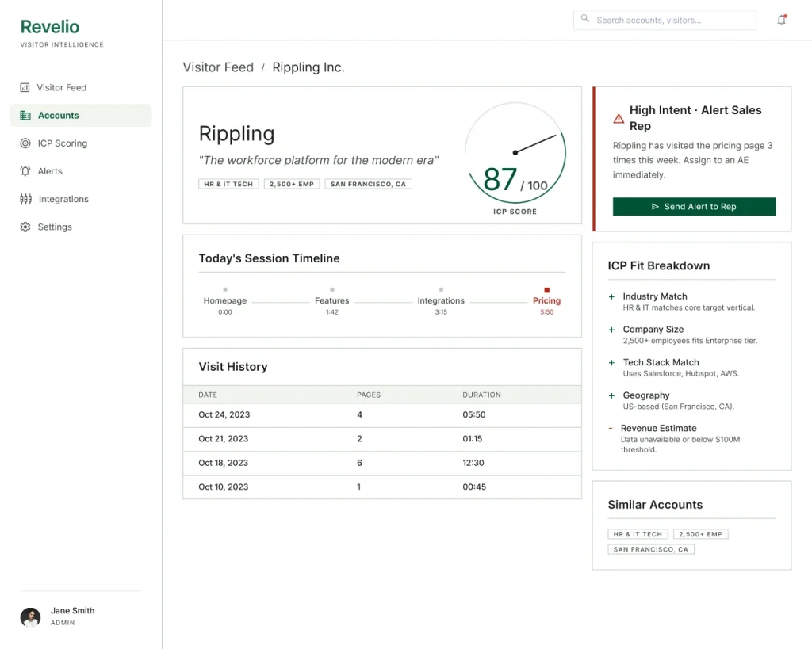Click the search accounts input field

pos(665,20)
